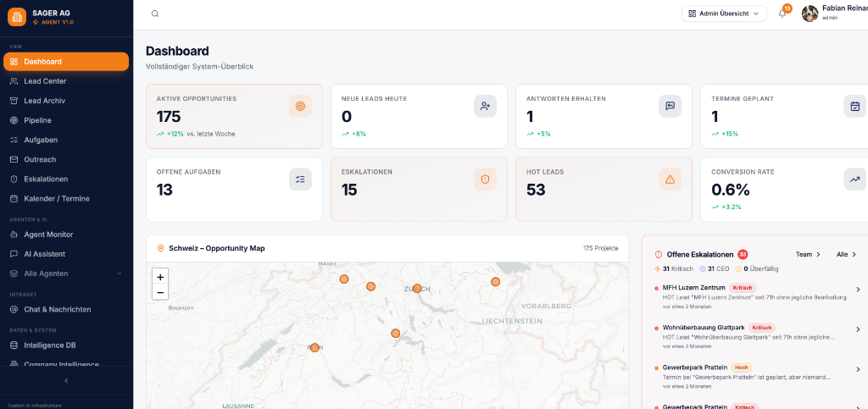Viewport: 868px width, 409px height.
Task: Open Wohnüberbauung Glattpark escalation chevron
Action: (x=858, y=329)
